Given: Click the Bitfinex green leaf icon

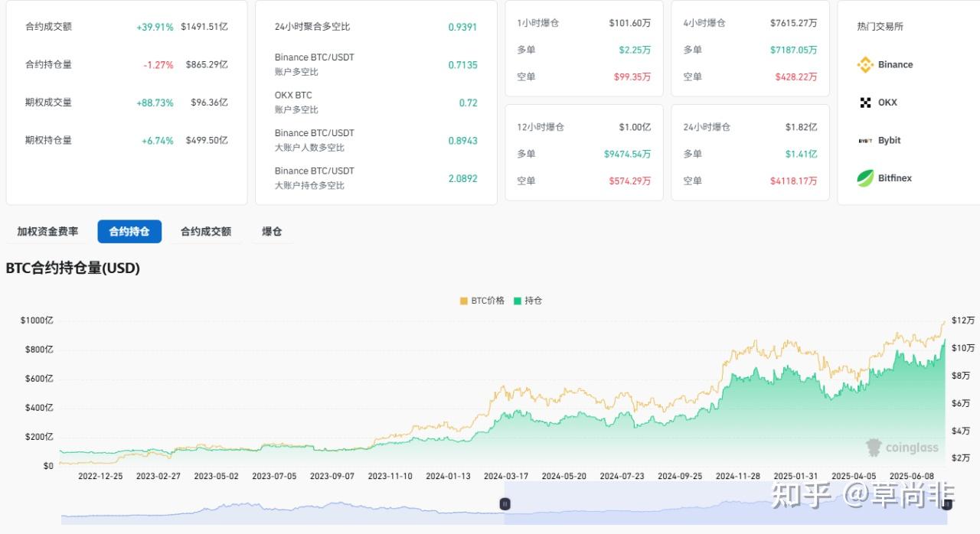Looking at the screenshot, I should pos(866,178).
